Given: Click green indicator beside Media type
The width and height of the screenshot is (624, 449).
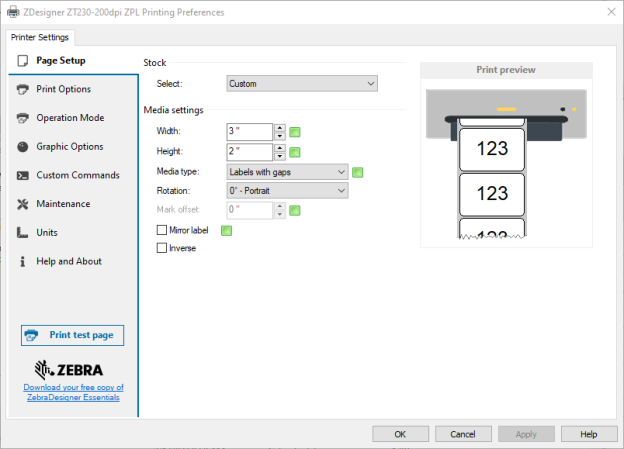Looking at the screenshot, I should coord(358,172).
